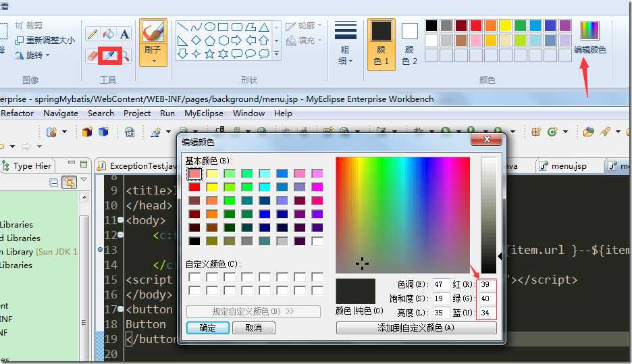Collapse the button tag fold on line 17
This screenshot has height=364, width=632.
point(120,309)
